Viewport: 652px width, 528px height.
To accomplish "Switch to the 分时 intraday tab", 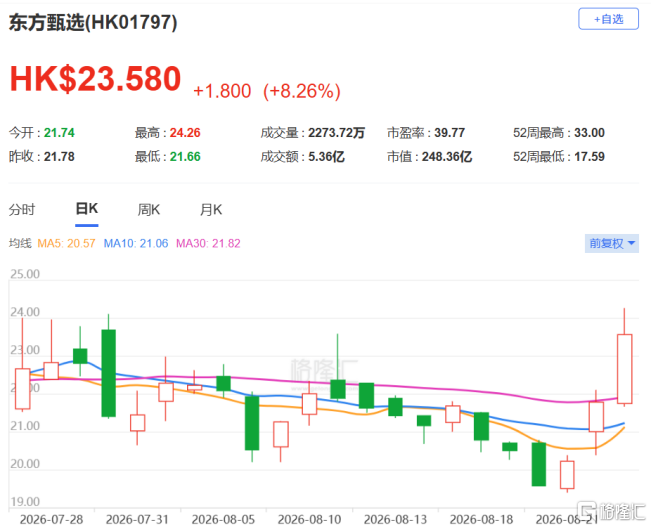I will [x=22, y=210].
